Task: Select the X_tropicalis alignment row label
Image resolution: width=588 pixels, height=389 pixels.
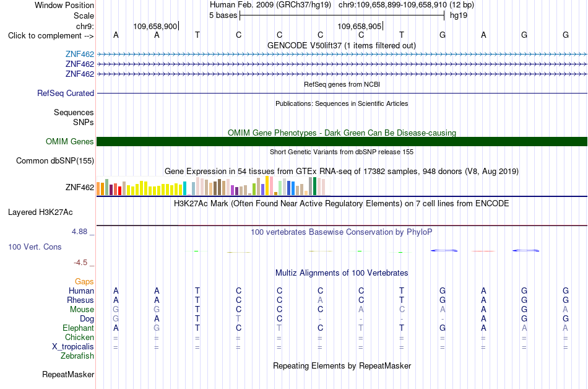Action: pos(73,347)
